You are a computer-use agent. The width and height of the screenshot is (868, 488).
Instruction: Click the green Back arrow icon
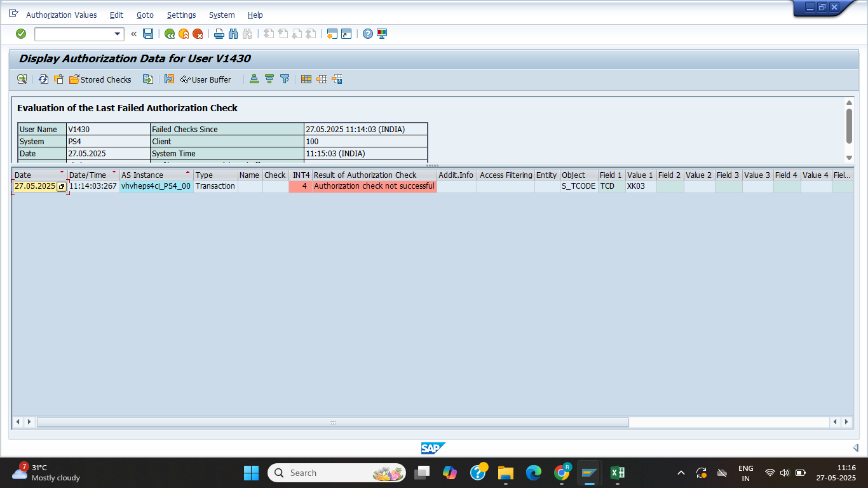[x=170, y=34]
